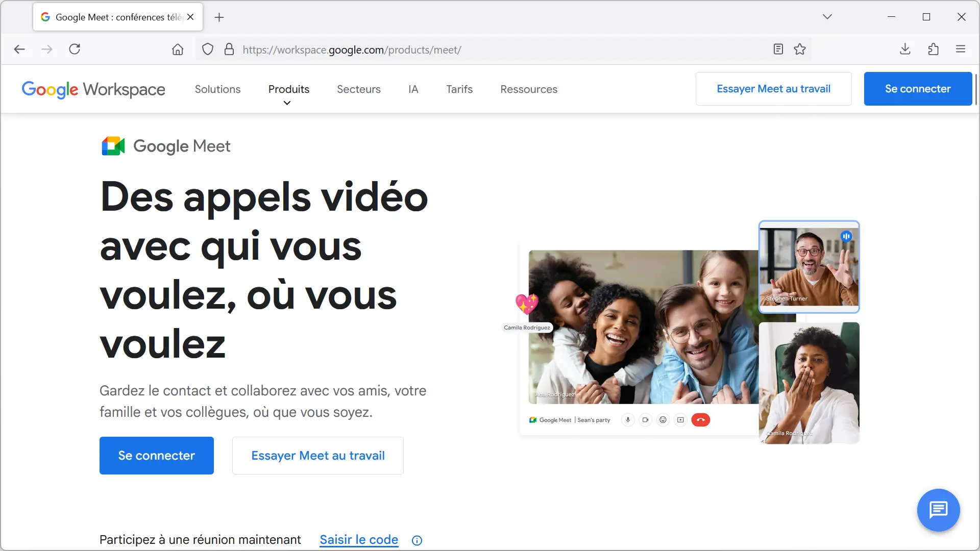The height and width of the screenshot is (551, 980).
Task: Click the Sean's party meeting title
Action: (x=594, y=420)
